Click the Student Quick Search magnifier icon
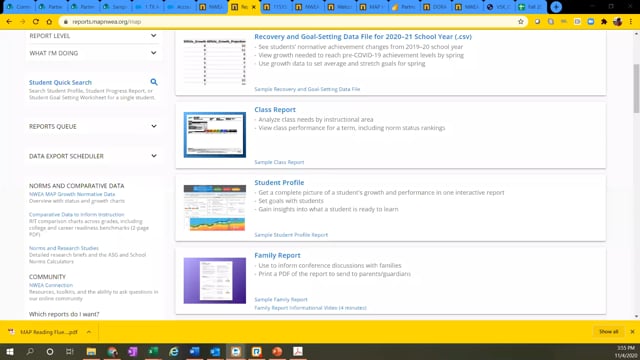640x360 pixels. click(154, 82)
